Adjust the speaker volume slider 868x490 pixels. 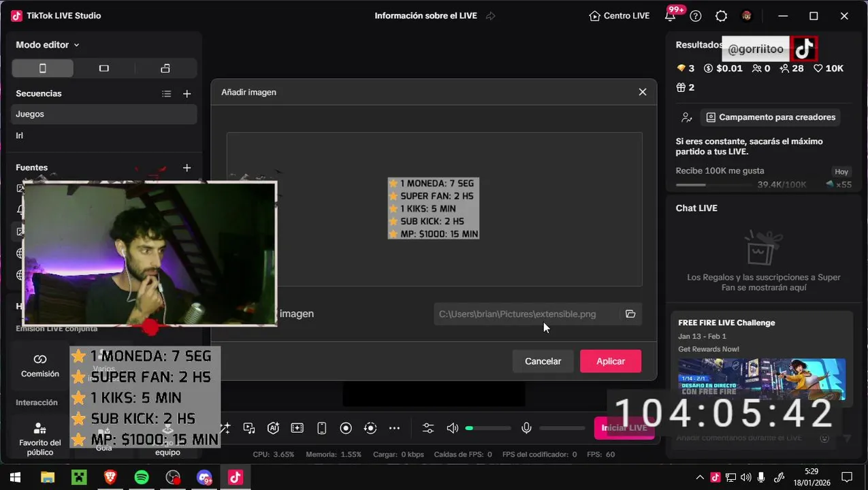(x=488, y=428)
